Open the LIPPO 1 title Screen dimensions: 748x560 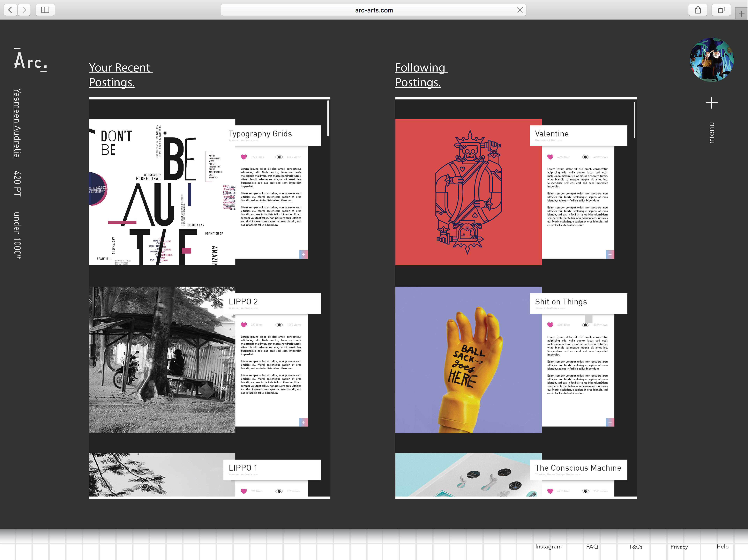click(x=243, y=468)
